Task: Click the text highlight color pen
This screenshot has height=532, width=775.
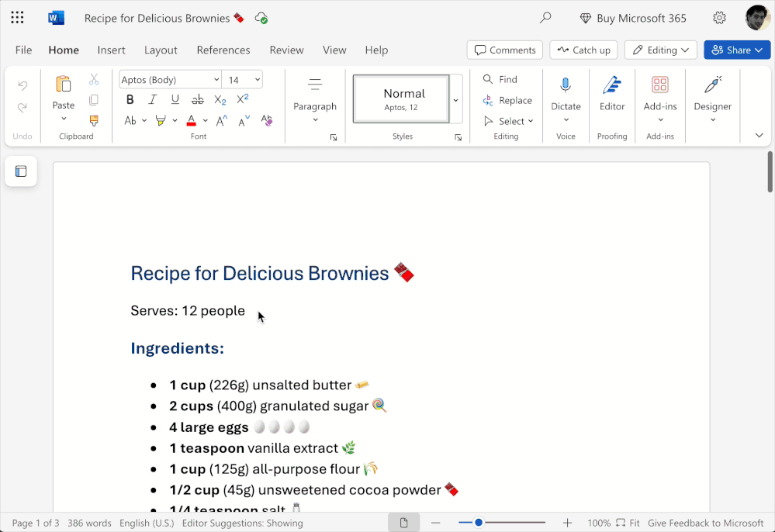Action: 161,120
